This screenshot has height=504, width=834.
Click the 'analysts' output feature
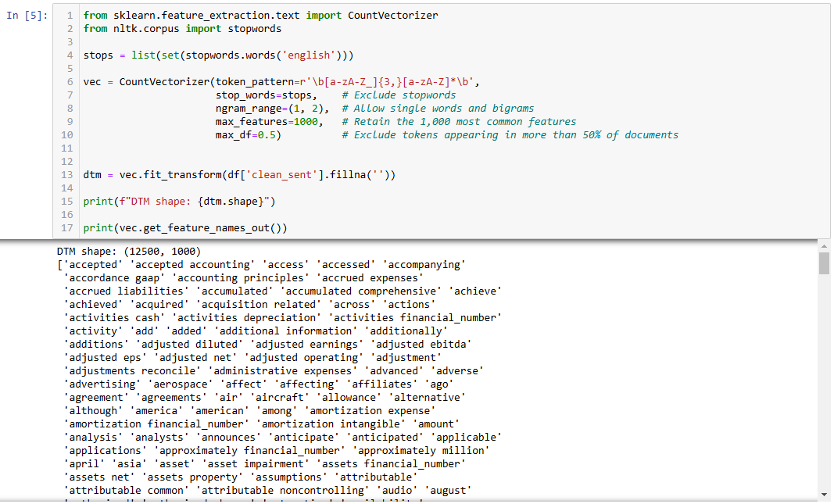[x=159, y=438]
